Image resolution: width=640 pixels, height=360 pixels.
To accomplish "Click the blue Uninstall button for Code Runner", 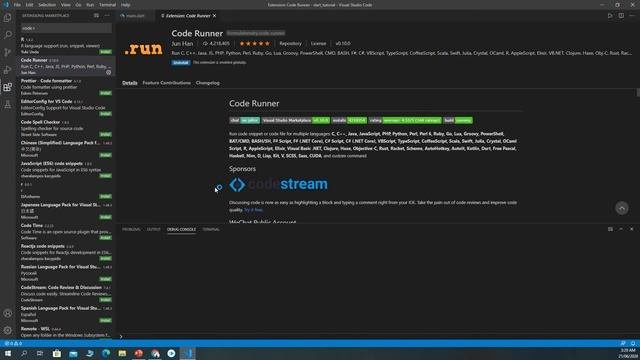I will coord(181,62).
